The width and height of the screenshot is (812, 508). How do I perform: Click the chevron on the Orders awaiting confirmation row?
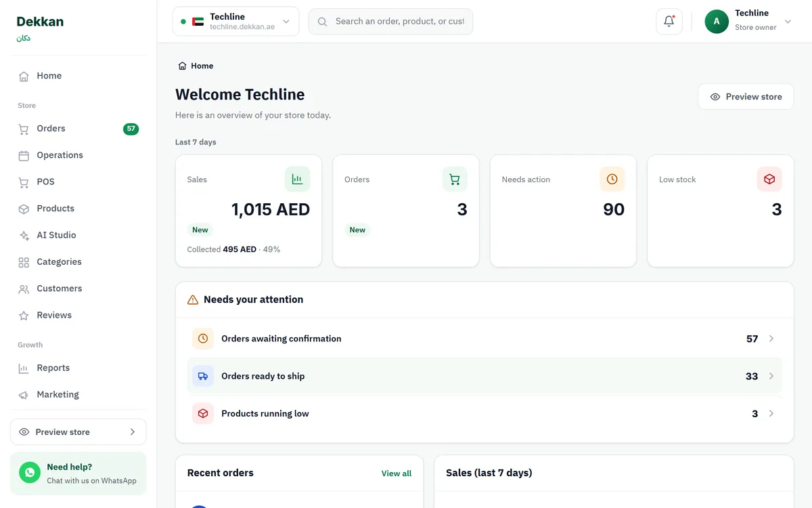pos(771,339)
